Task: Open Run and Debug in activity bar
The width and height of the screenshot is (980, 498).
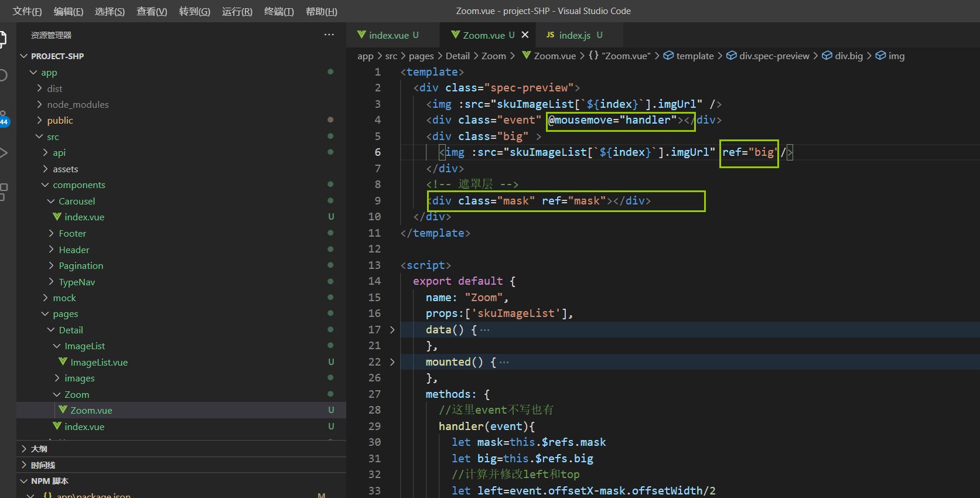Action: [3, 153]
